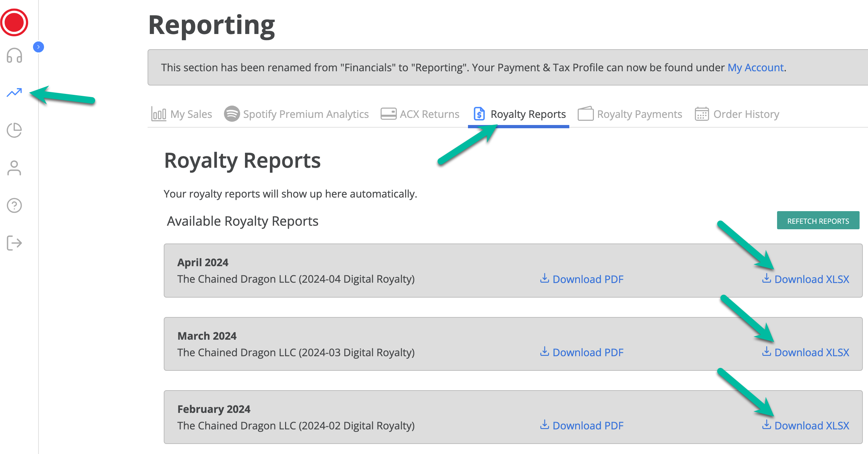Click the logout arrow sidebar icon
The image size is (868, 454).
tap(15, 243)
